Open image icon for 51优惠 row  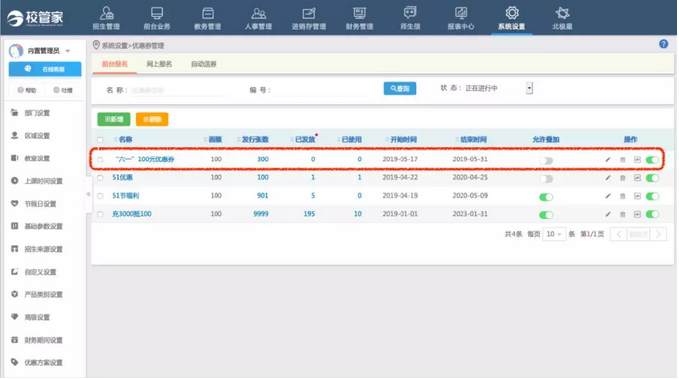(637, 178)
